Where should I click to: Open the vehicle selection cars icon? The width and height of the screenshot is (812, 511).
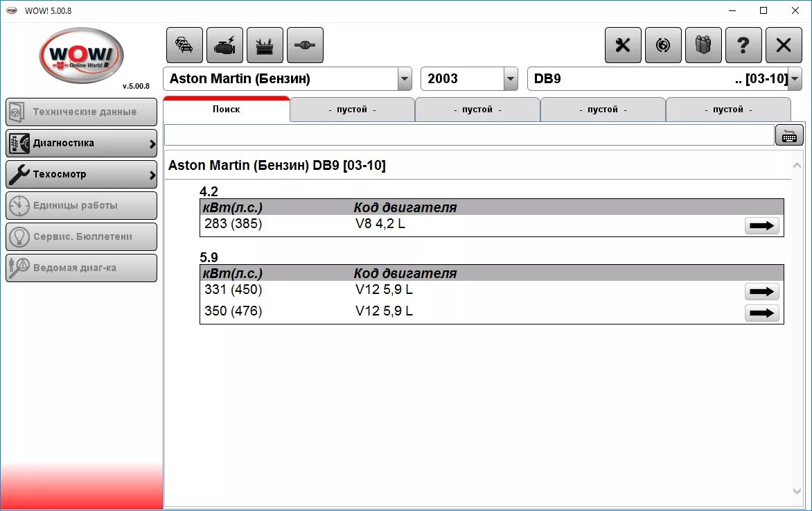pyautogui.click(x=184, y=45)
